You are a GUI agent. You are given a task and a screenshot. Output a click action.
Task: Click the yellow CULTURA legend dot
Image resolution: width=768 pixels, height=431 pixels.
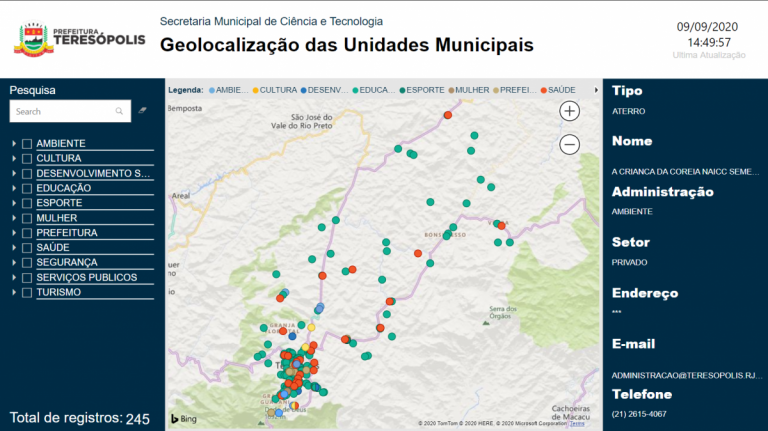tap(255, 90)
